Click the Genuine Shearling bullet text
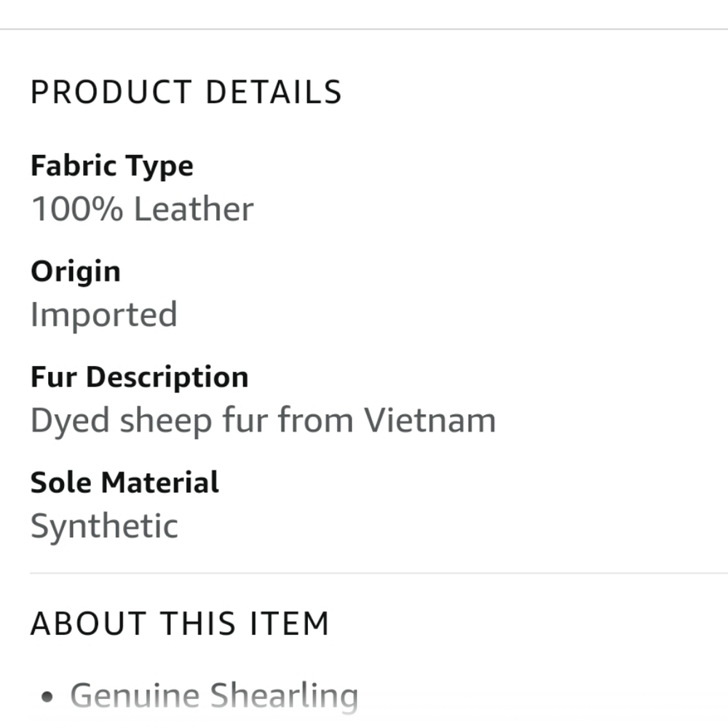 214,696
